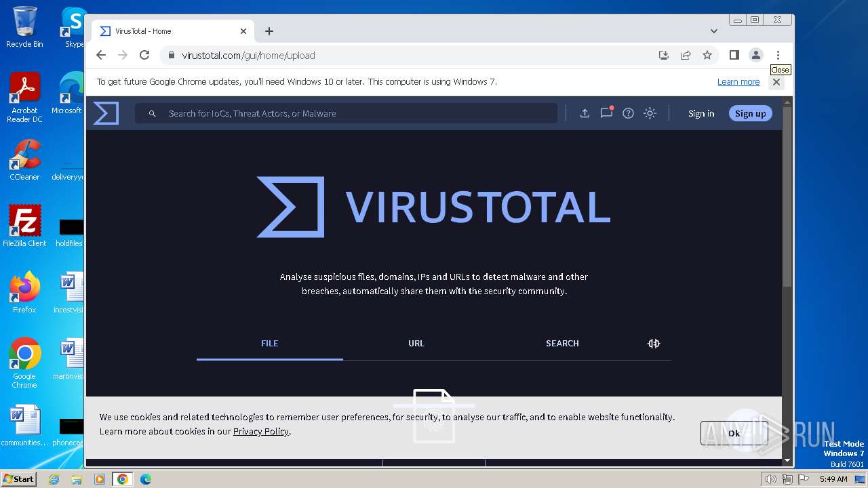The width and height of the screenshot is (868, 488).
Task: Click the volume icon in system tray
Action: (x=771, y=479)
